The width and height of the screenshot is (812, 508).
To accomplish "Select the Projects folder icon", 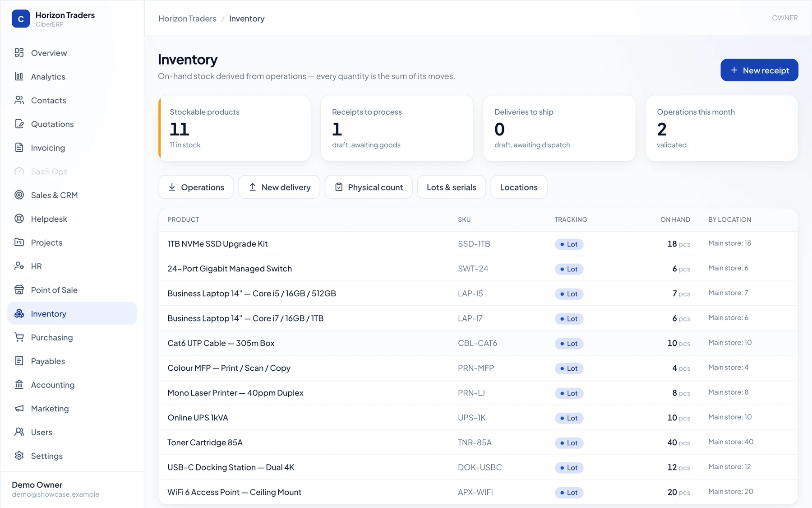I will click(19, 242).
